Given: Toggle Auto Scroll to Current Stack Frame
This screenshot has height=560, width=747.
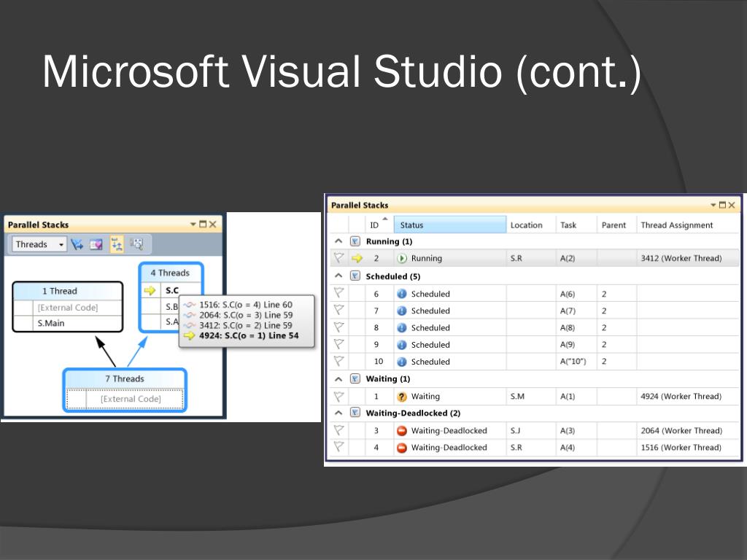Looking at the screenshot, I should click(x=117, y=244).
